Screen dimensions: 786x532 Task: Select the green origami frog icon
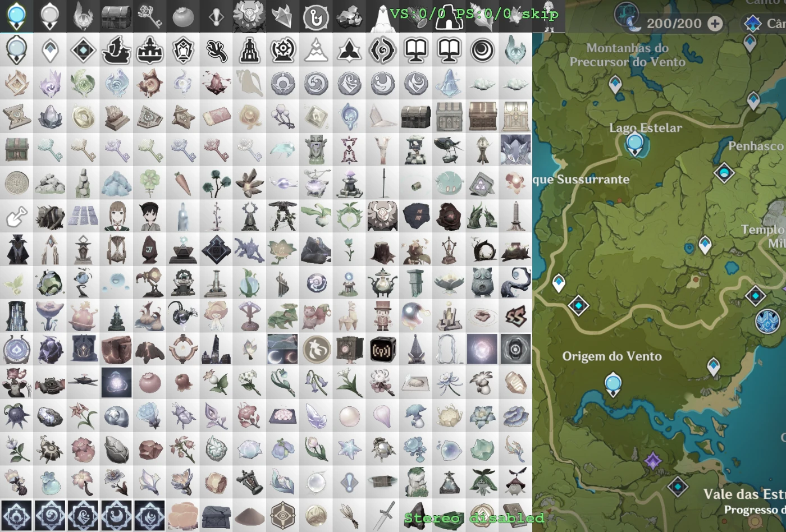point(282,316)
